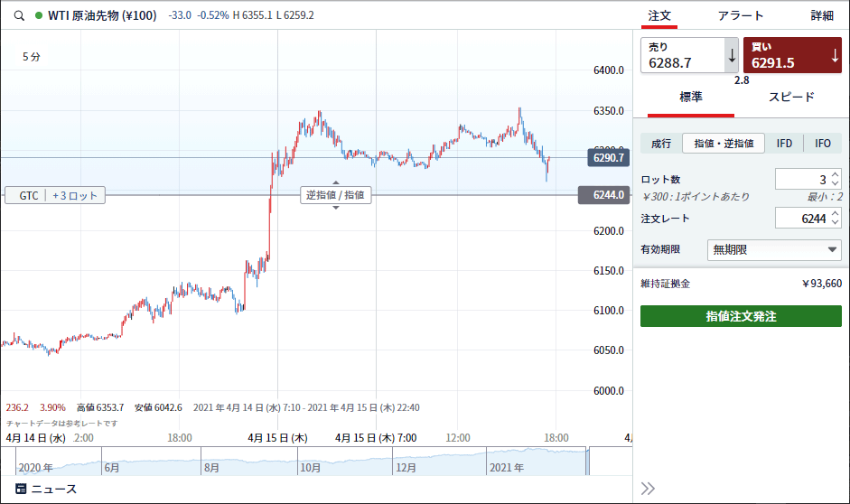The height and width of the screenshot is (504, 850).
Task: Open the news calendar icon
Action: 21,489
